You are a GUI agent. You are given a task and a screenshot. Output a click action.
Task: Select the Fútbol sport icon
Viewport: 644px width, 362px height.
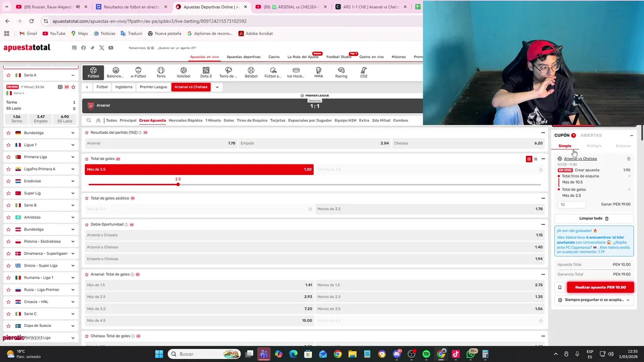click(x=93, y=72)
